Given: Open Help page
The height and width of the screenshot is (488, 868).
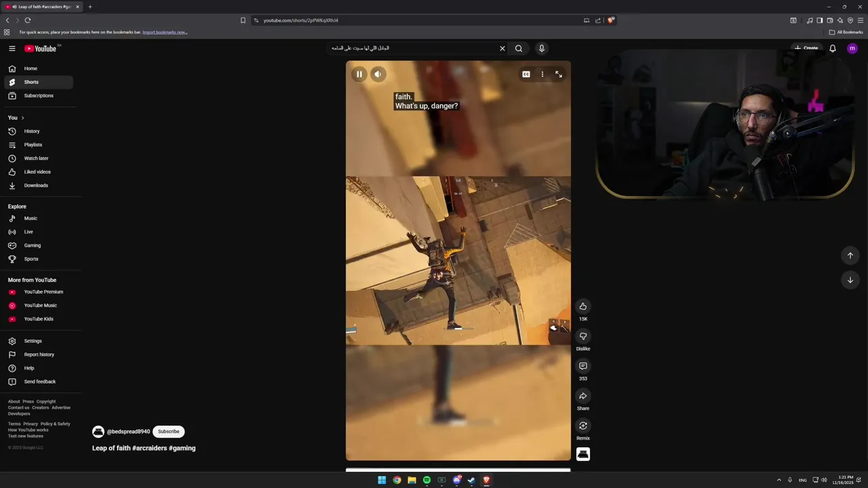Looking at the screenshot, I should pos(39,368).
